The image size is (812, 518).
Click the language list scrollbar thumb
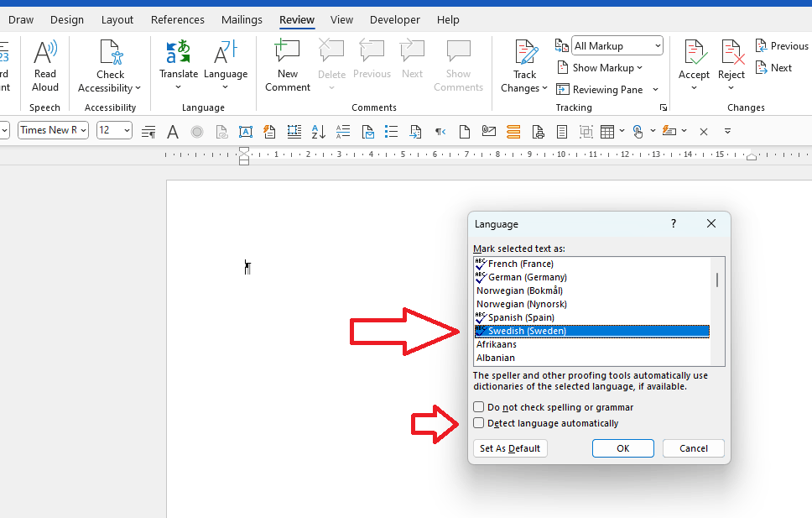pyautogui.click(x=717, y=280)
